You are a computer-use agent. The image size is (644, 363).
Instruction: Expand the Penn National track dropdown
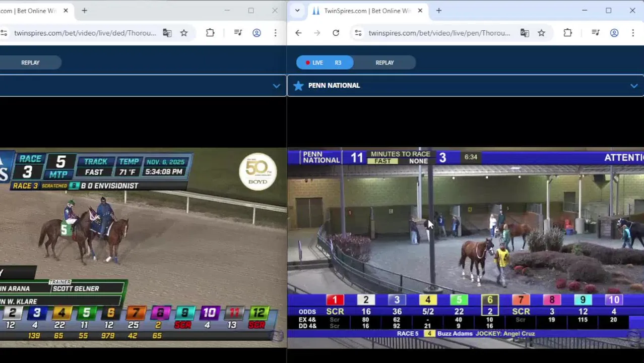point(634,86)
